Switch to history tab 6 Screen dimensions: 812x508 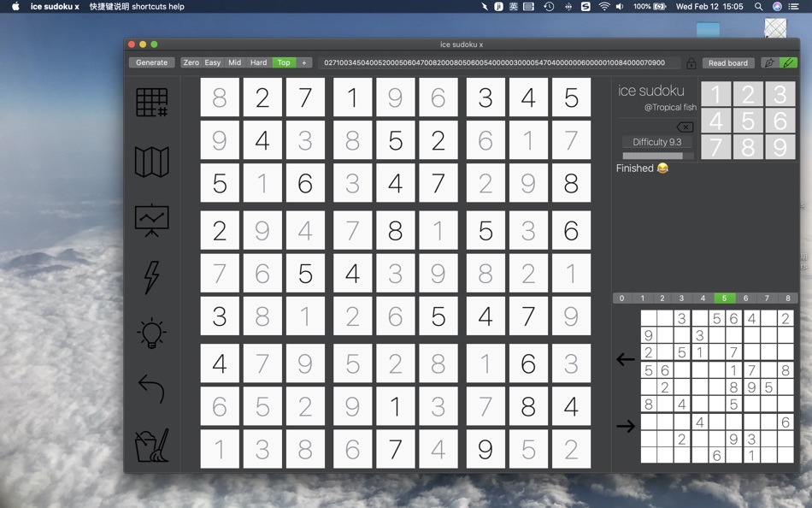click(745, 298)
